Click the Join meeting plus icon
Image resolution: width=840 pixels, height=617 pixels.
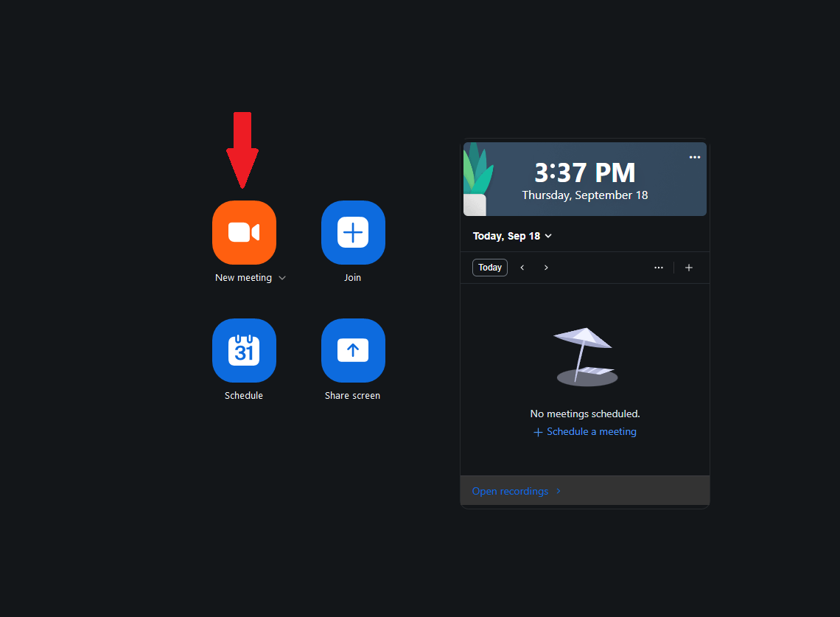point(352,233)
